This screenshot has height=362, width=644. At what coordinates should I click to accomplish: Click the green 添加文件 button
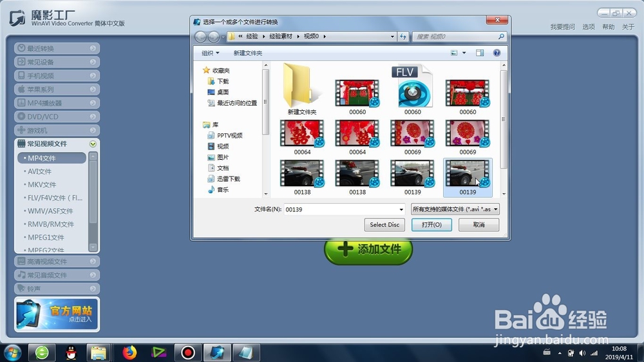click(368, 249)
